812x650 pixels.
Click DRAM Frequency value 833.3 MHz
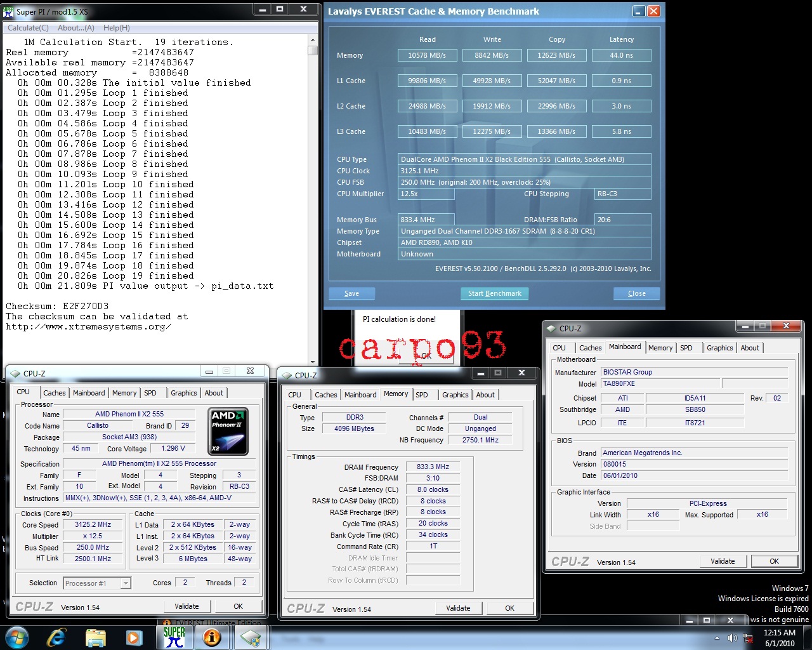tap(433, 467)
